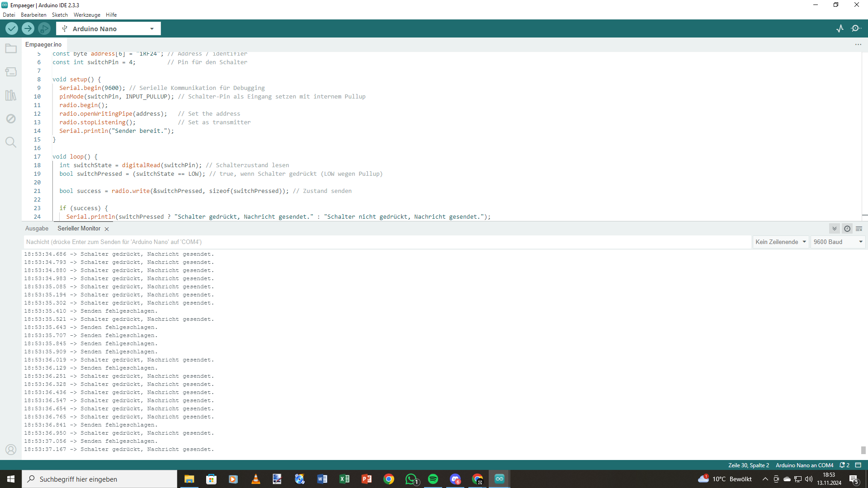Open the Boards Manager in sidebar

click(x=11, y=72)
